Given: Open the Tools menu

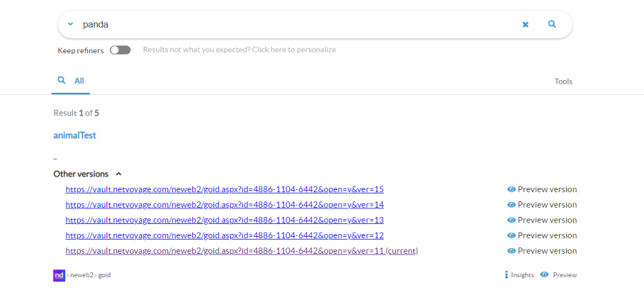Looking at the screenshot, I should [563, 82].
